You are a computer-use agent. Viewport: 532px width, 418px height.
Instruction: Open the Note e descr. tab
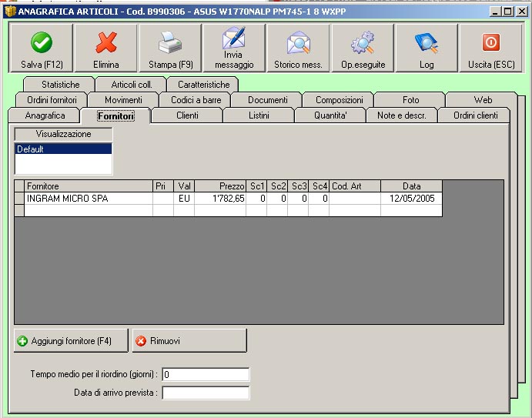[402, 115]
